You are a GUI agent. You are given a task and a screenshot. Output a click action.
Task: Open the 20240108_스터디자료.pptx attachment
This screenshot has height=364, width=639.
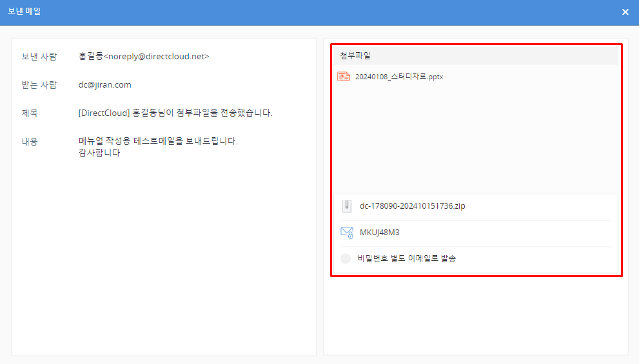click(398, 77)
